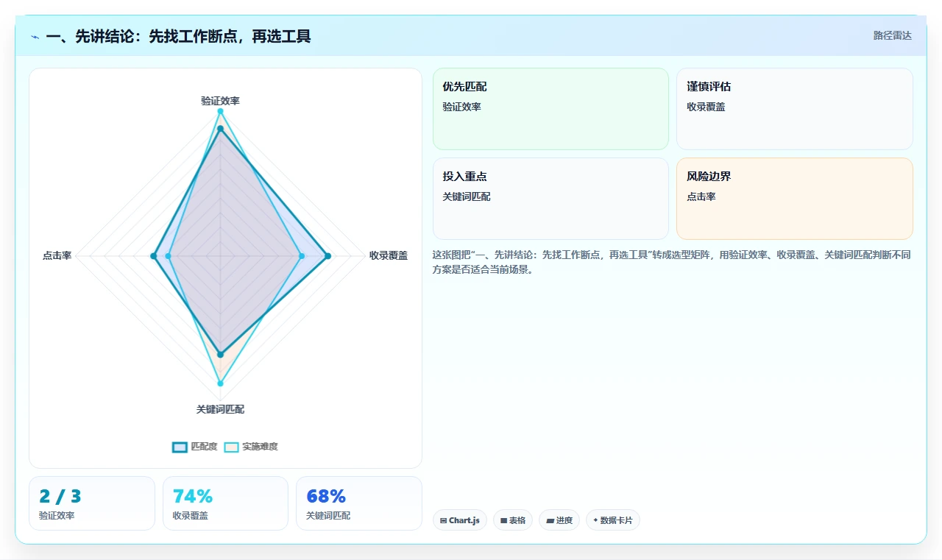Open the 谨慎评估 card
Screen dimensions: 942x560
click(x=795, y=109)
